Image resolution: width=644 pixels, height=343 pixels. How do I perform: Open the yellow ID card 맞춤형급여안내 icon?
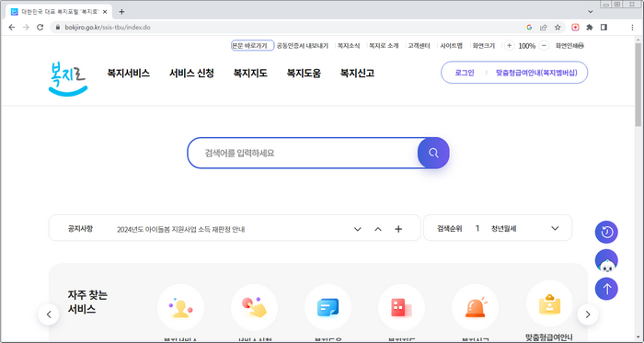[549, 303]
